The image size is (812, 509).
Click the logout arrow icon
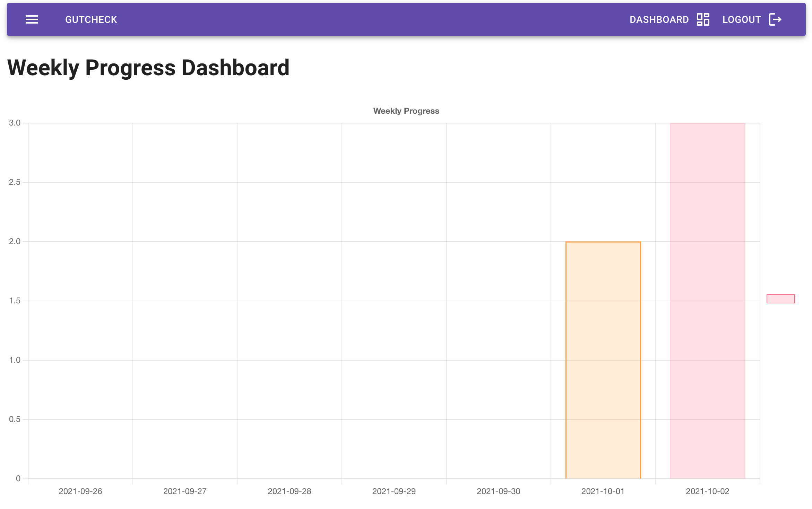pyautogui.click(x=775, y=20)
